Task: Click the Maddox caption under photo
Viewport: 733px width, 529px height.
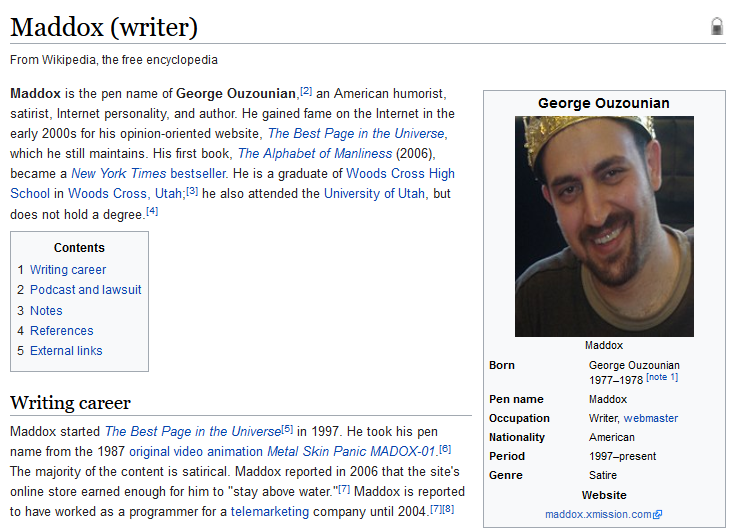Action: 604,345
